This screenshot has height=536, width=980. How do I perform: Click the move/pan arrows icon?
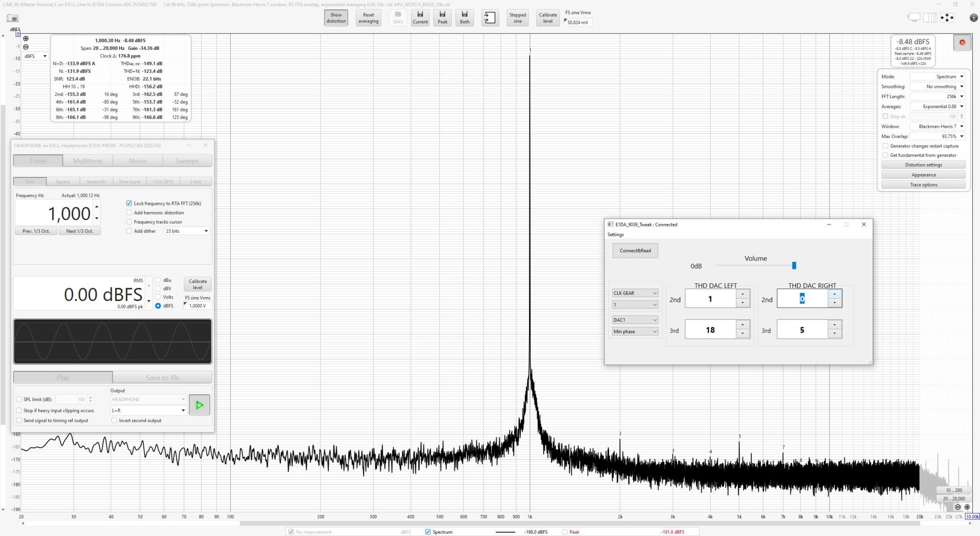(x=947, y=18)
